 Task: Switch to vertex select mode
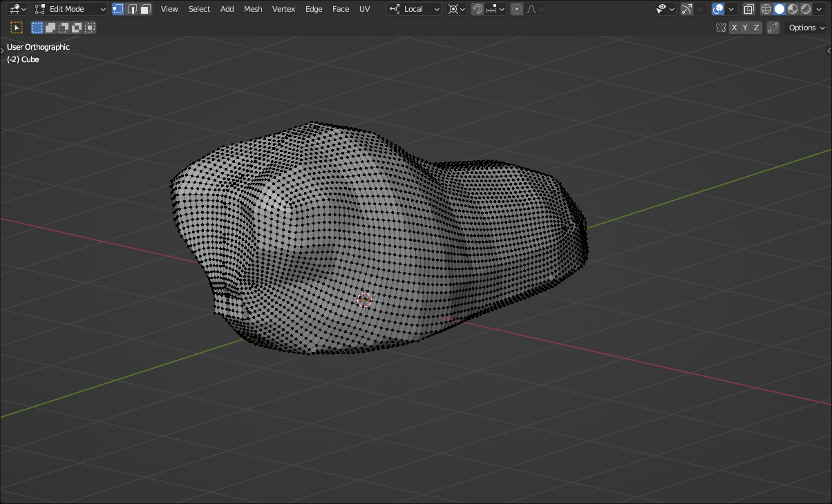[x=118, y=9]
